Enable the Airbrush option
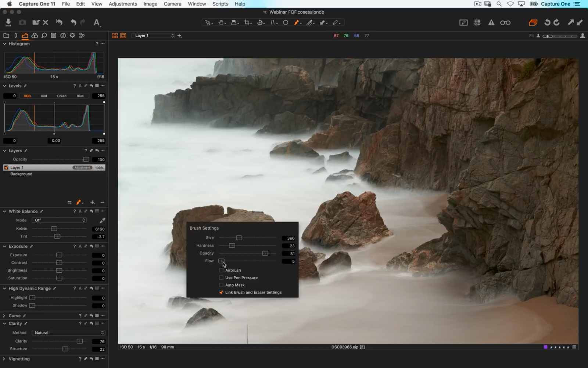 pyautogui.click(x=221, y=270)
